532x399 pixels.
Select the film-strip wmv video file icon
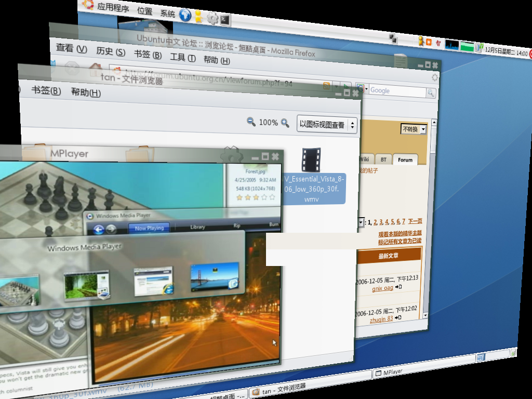point(311,159)
